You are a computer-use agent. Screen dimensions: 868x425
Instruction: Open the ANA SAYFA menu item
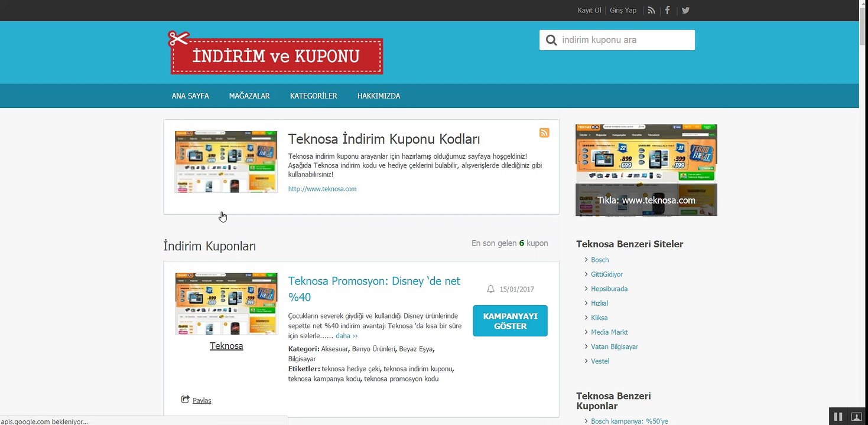[x=190, y=96]
